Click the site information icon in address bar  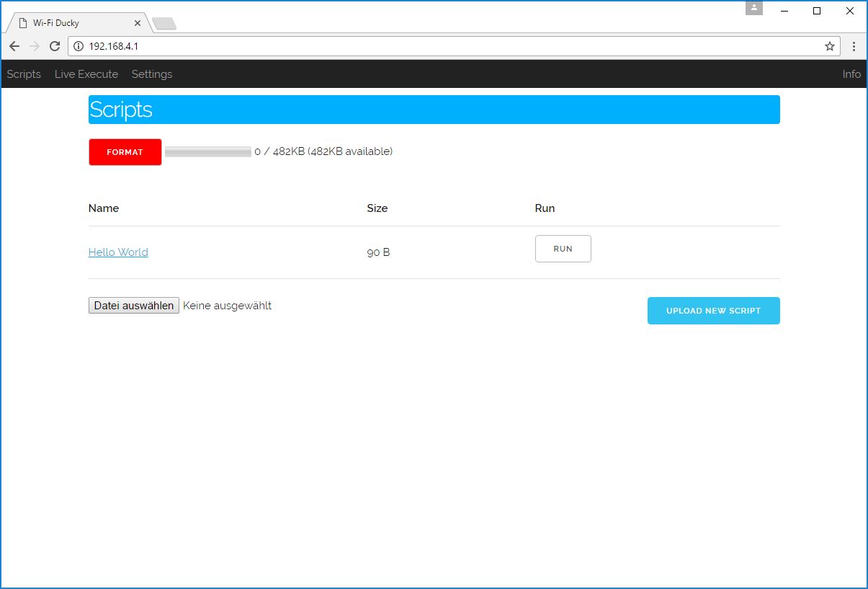[x=79, y=46]
